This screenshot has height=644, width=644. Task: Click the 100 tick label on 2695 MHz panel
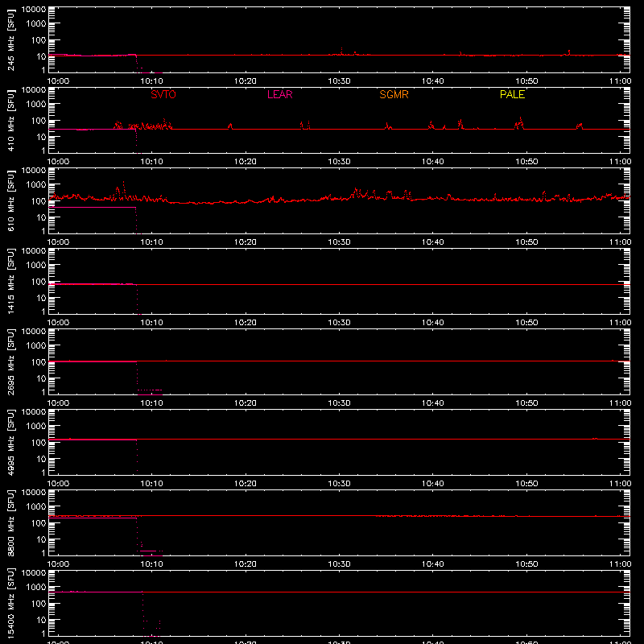39,361
